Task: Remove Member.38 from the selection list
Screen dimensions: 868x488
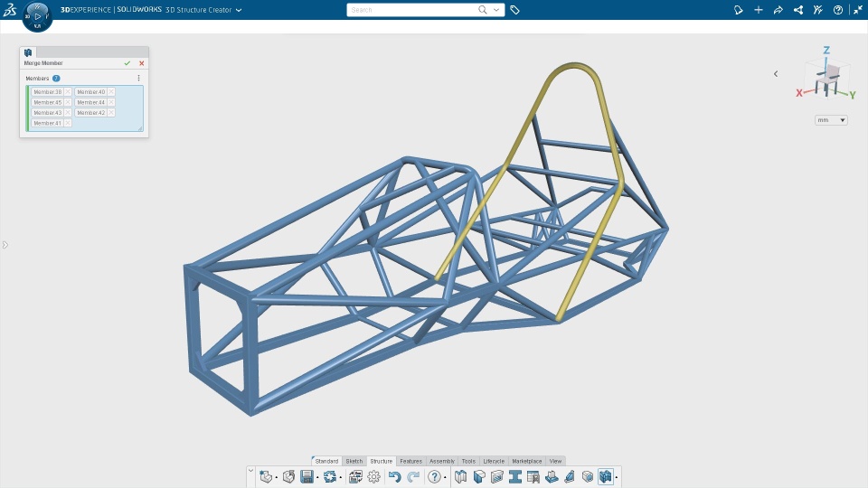Action: (x=68, y=92)
